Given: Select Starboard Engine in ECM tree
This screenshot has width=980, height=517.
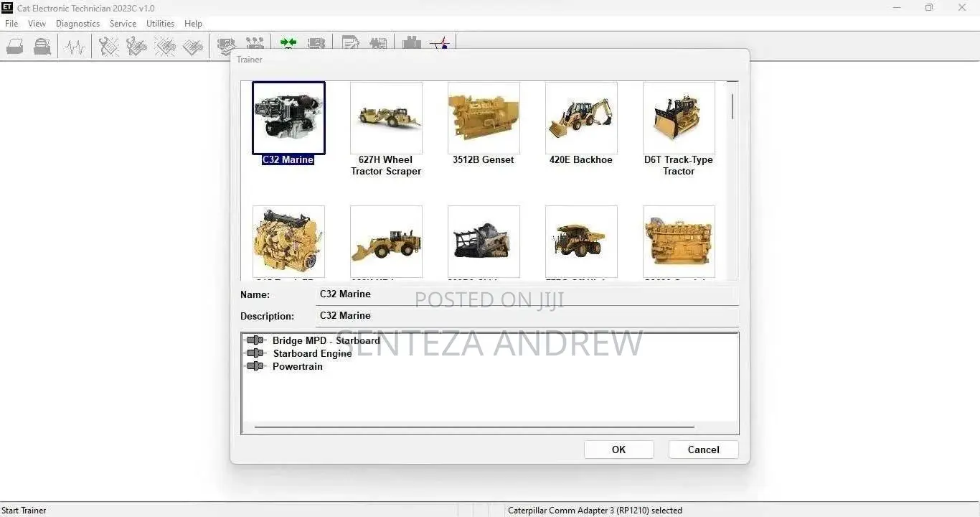Looking at the screenshot, I should tap(312, 353).
